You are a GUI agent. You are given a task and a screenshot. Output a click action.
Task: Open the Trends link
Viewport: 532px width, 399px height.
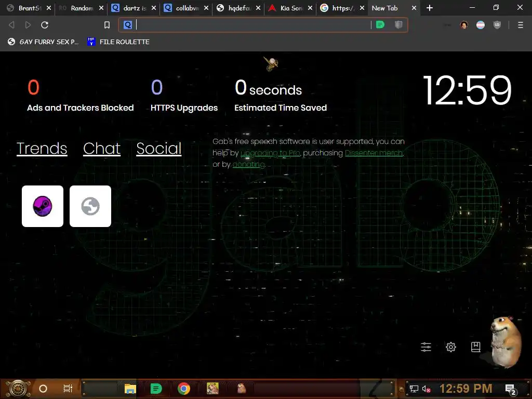(x=42, y=148)
